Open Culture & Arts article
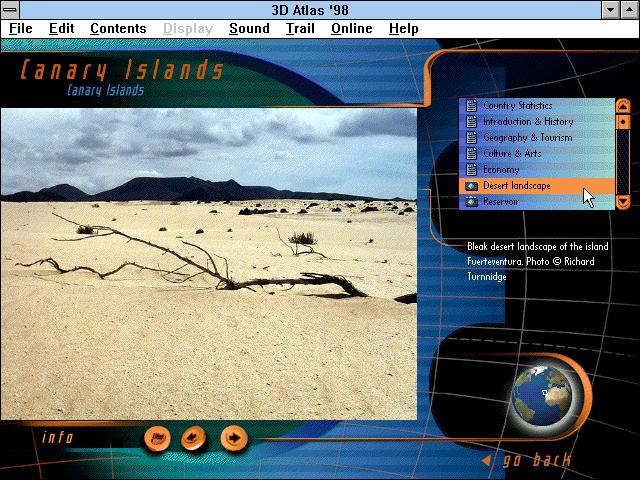 537,153
